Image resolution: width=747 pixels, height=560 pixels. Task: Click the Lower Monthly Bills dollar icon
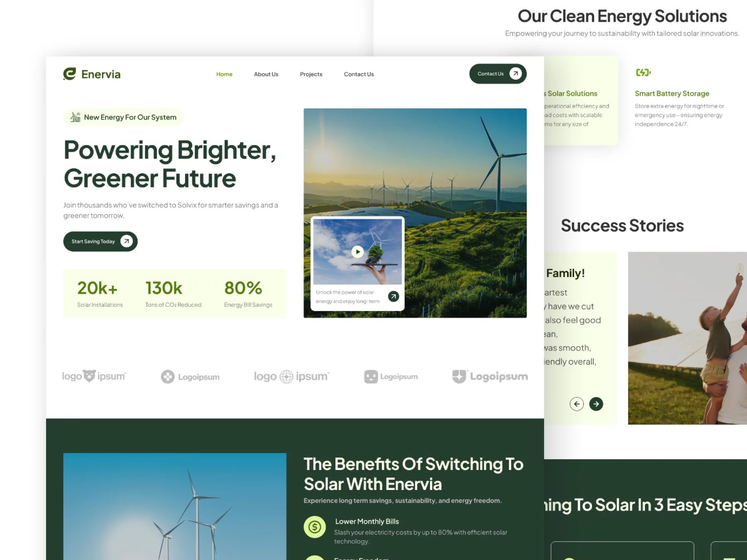point(315,527)
